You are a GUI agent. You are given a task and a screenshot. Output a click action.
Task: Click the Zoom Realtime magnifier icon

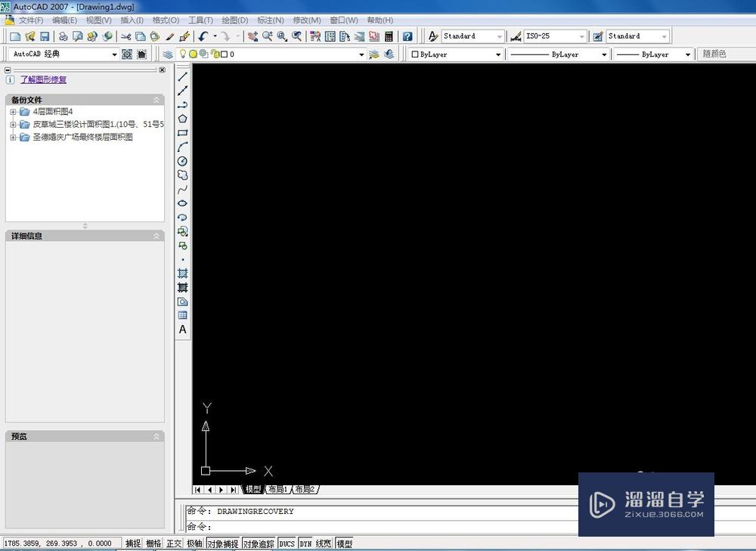(x=268, y=36)
